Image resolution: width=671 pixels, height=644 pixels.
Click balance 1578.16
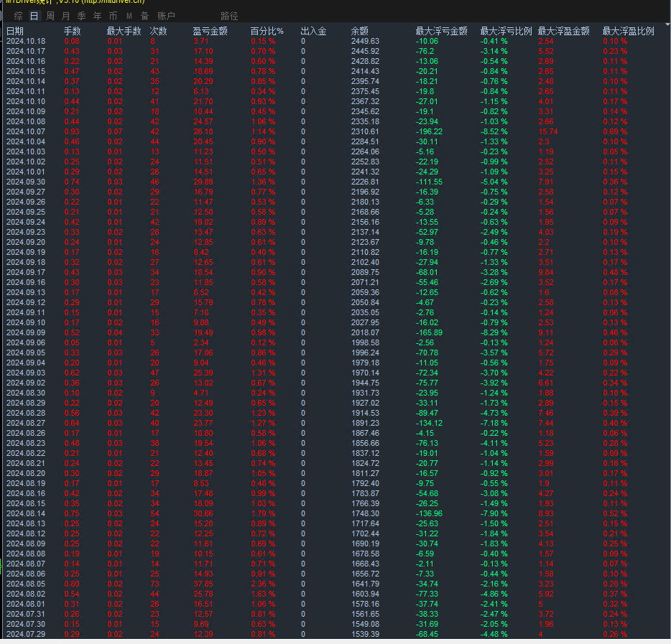coord(365,604)
